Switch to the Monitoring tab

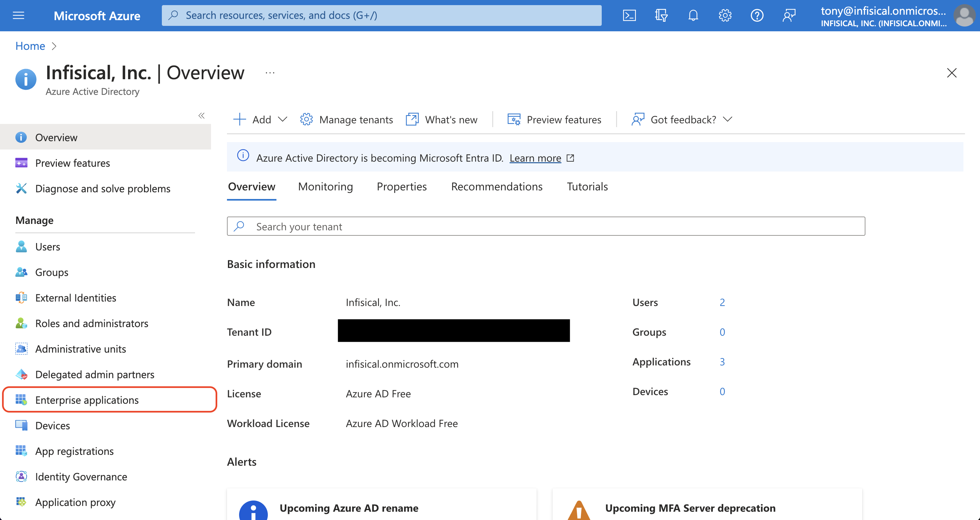pyautogui.click(x=326, y=187)
